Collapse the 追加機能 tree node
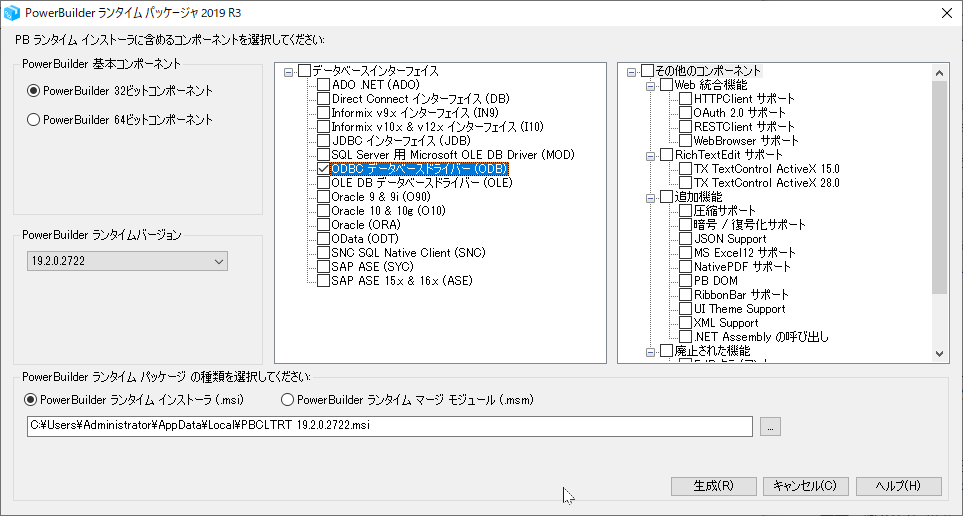963x516 pixels. click(x=651, y=198)
